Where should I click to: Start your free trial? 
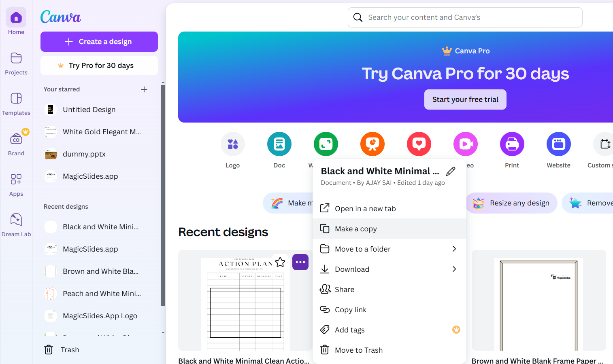(465, 99)
